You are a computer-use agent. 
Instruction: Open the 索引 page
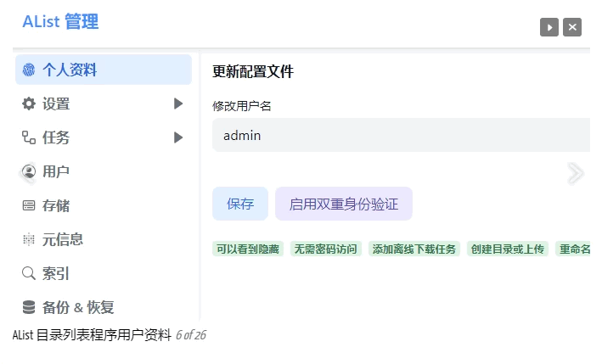click(104, 273)
